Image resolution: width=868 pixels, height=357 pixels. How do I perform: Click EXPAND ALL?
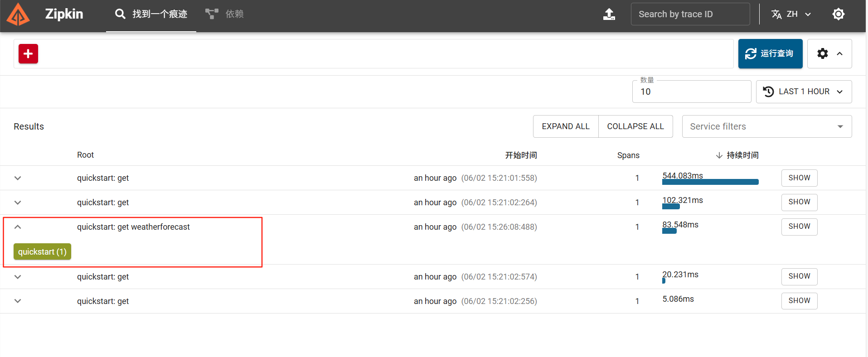566,126
